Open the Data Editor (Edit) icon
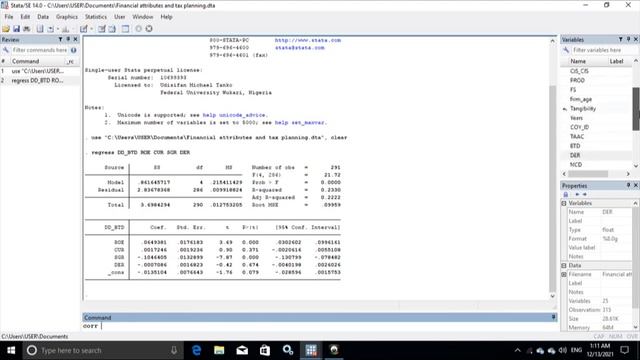 [102, 29]
